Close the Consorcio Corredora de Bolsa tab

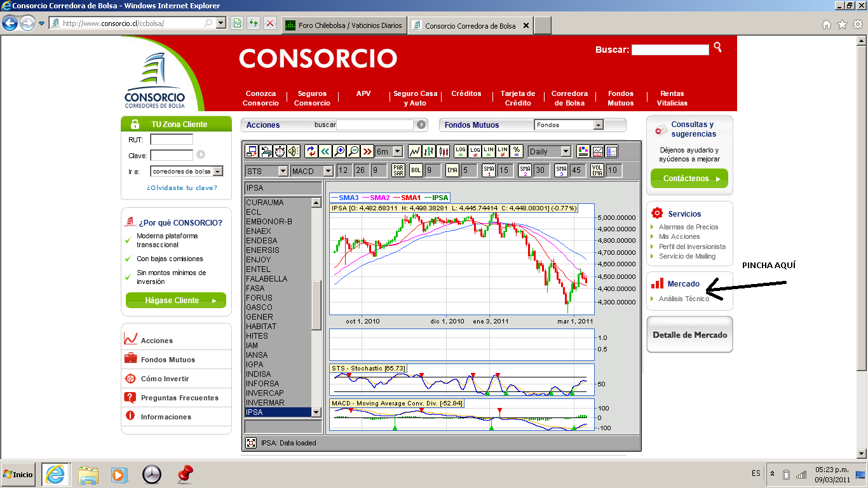point(526,26)
